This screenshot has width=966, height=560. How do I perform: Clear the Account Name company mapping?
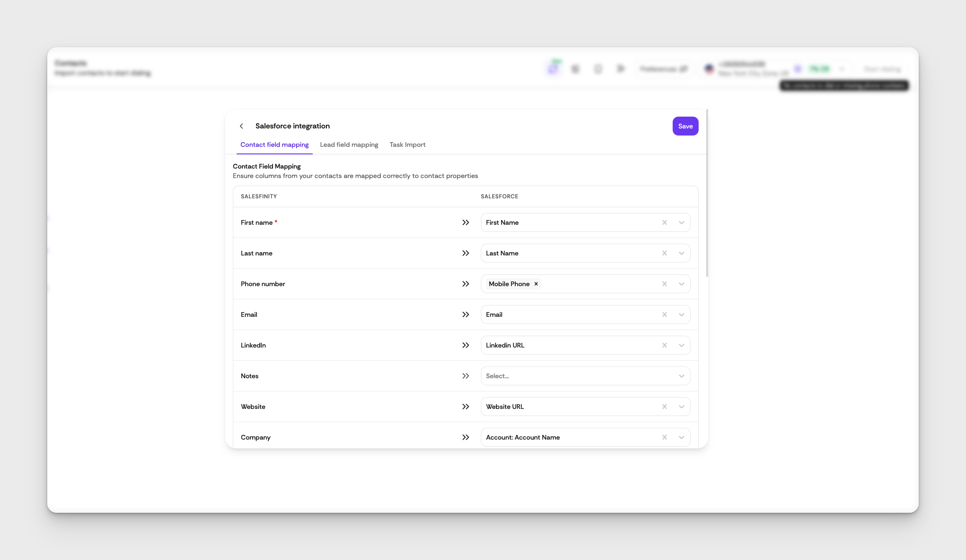pos(664,437)
